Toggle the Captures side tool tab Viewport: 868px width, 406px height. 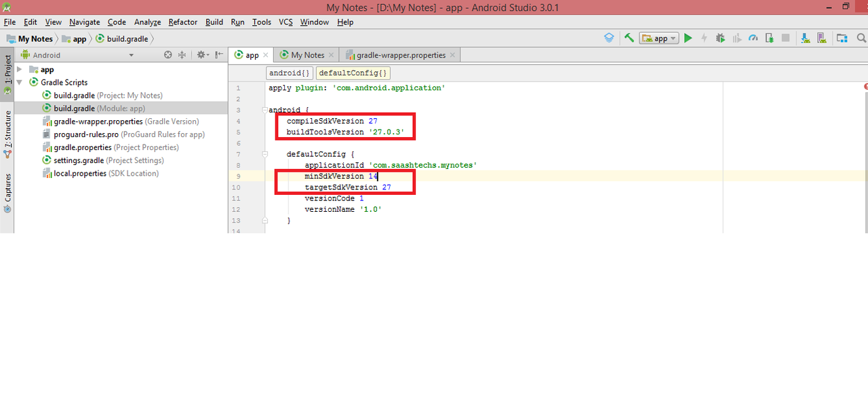pyautogui.click(x=7, y=192)
